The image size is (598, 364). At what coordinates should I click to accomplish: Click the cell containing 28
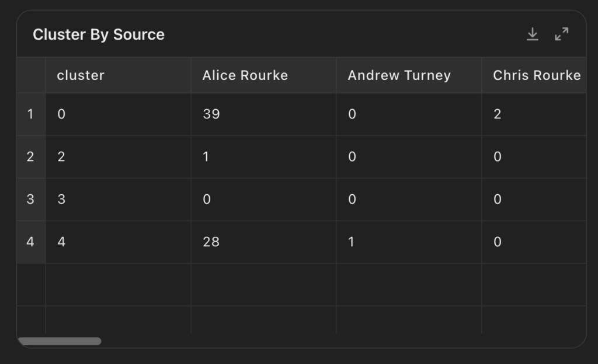coord(263,242)
